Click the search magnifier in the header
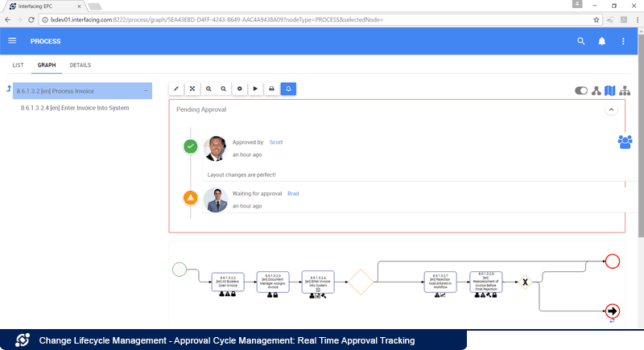This screenshot has height=350, width=644. click(582, 41)
